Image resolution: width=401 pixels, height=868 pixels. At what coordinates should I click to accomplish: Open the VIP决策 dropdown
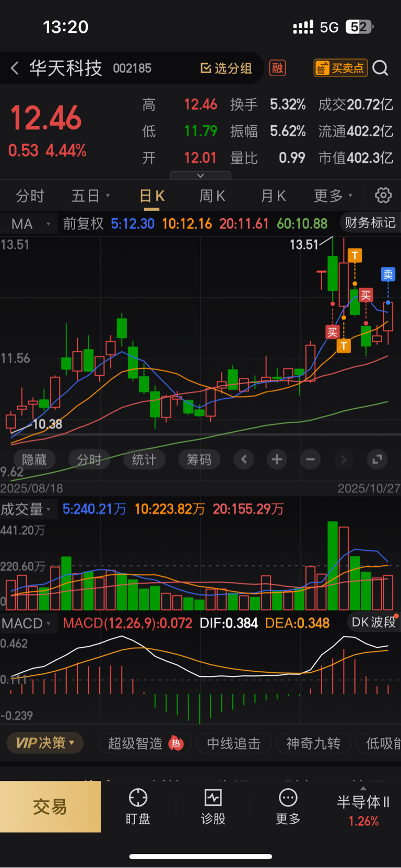(x=45, y=743)
